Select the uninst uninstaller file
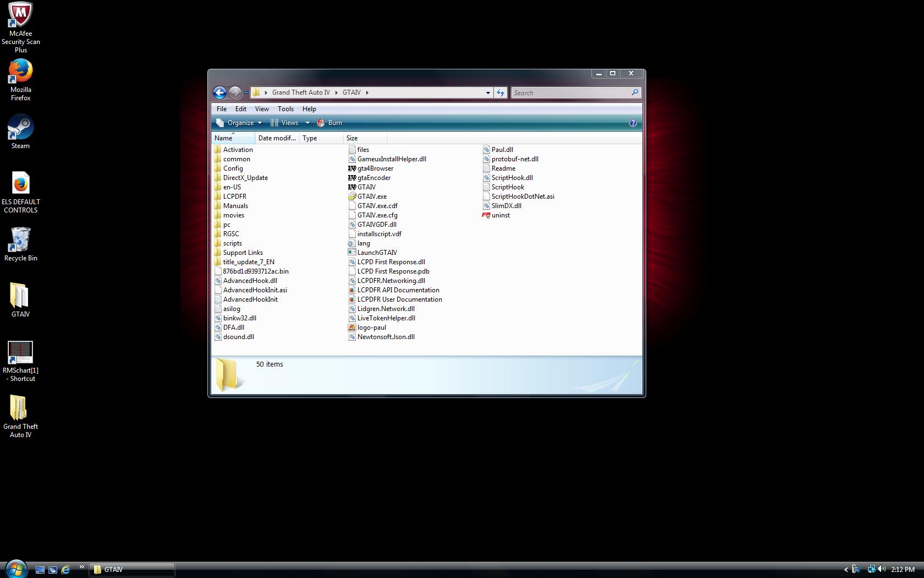Viewport: 924px width, 578px height. pos(496,215)
